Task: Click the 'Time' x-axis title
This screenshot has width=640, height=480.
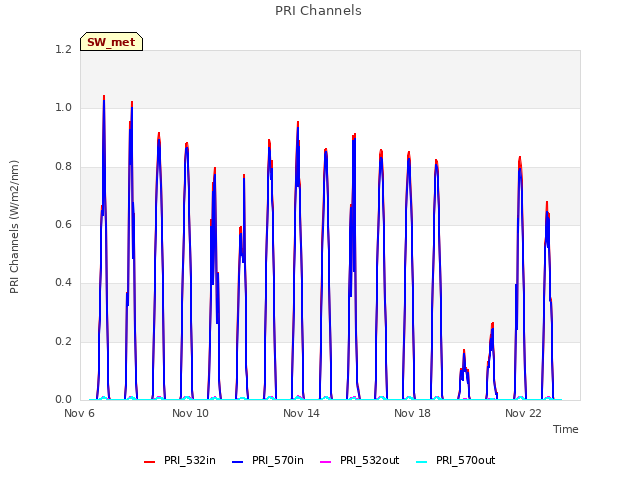Action: [566, 429]
